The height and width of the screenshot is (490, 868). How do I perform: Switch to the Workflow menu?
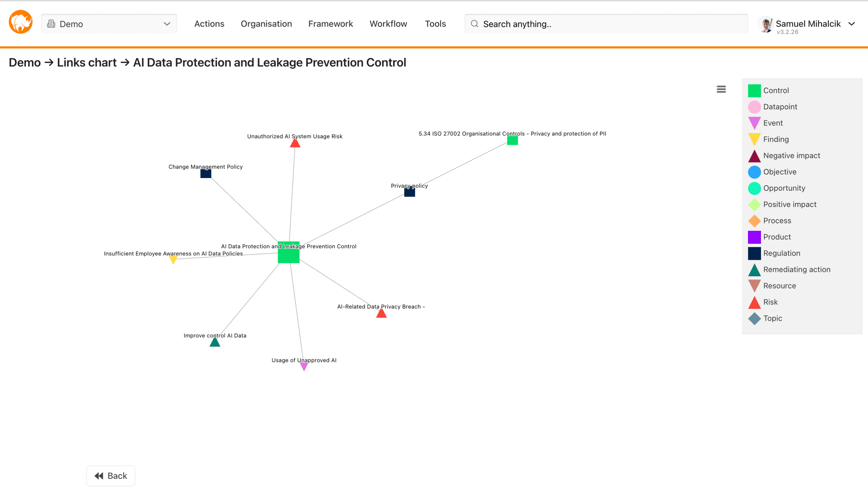388,24
